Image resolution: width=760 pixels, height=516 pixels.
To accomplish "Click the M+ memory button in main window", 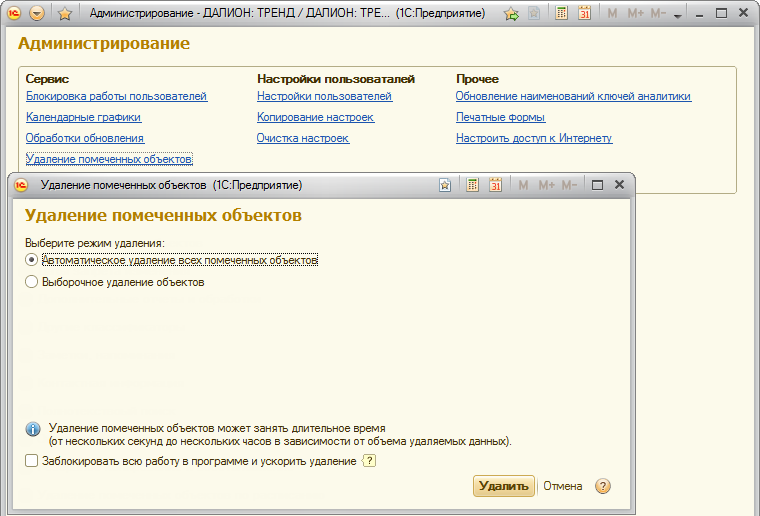I will [635, 14].
